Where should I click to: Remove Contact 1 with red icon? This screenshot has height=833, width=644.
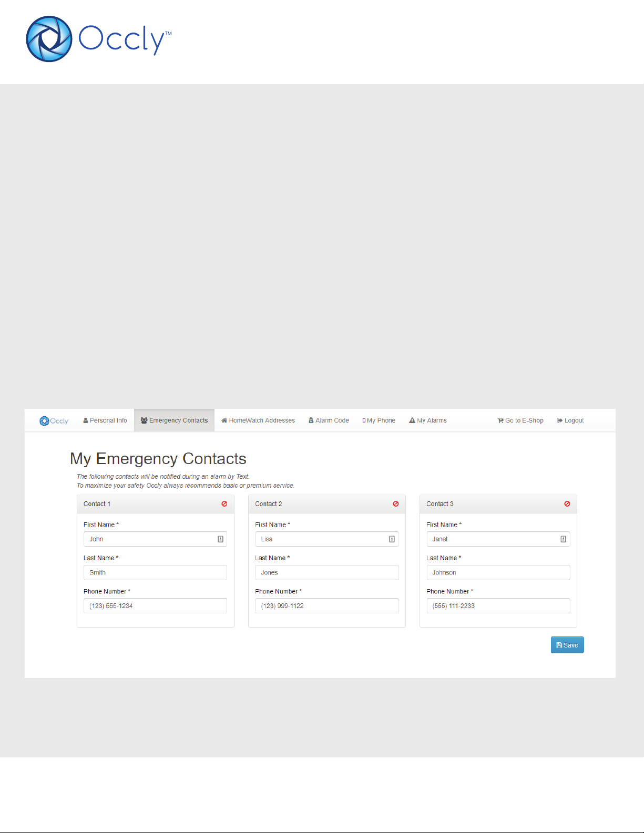[x=224, y=503]
